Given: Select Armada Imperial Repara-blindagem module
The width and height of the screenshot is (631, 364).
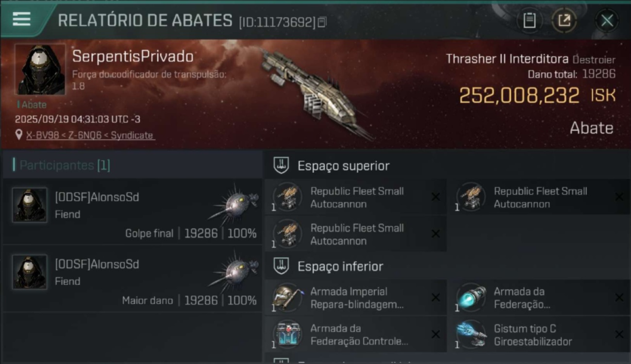Looking at the screenshot, I should click(x=356, y=298).
